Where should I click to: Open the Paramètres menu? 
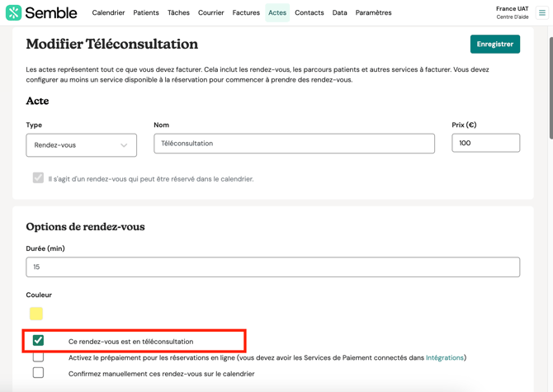click(x=373, y=13)
